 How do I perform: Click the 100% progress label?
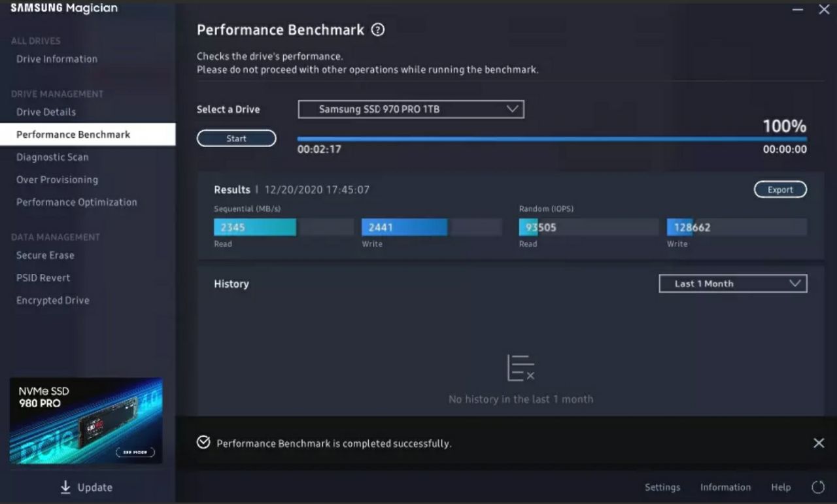[785, 126]
